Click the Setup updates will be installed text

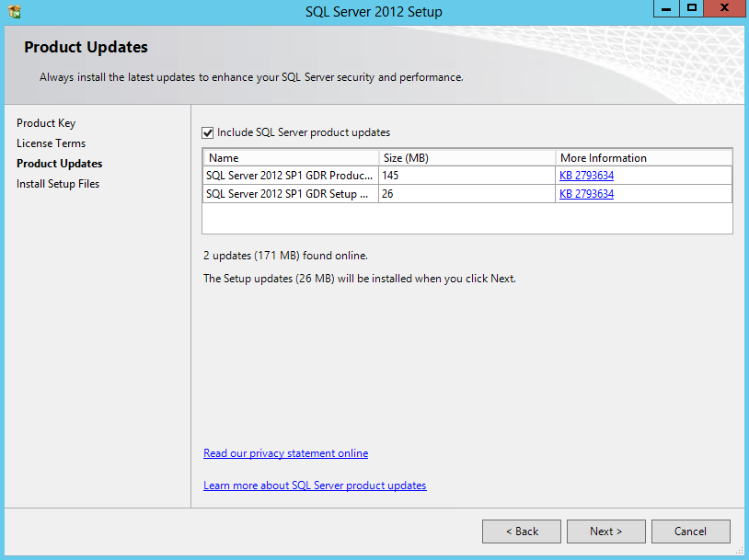pyautogui.click(x=360, y=279)
